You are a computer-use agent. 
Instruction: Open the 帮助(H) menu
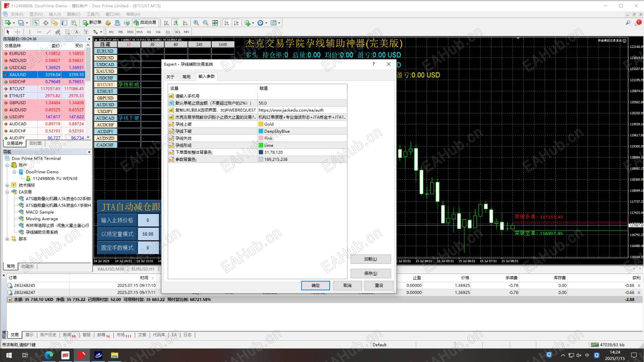coord(133,14)
